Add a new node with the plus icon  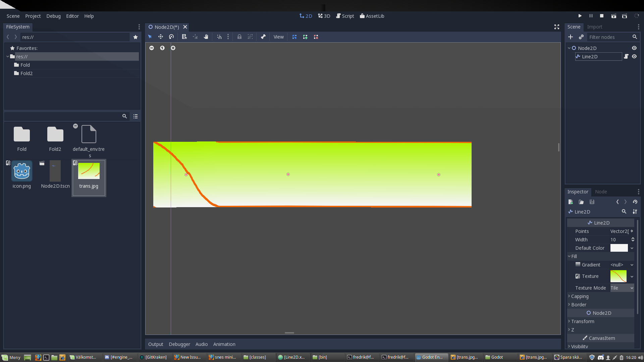[571, 37]
